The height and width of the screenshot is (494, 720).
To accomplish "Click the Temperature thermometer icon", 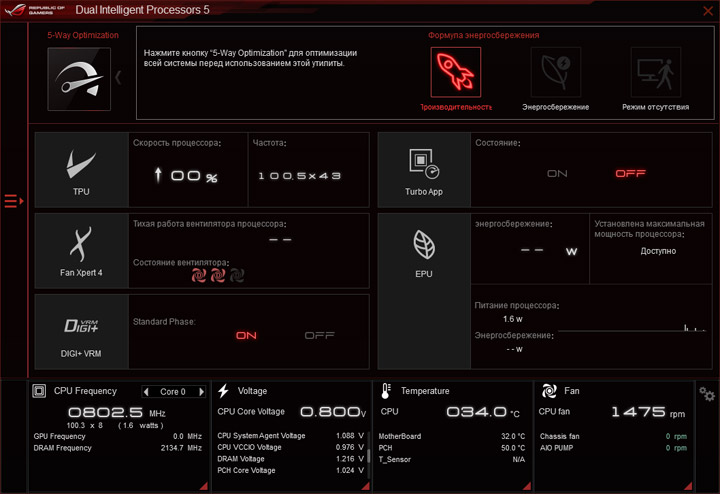I will (x=386, y=391).
